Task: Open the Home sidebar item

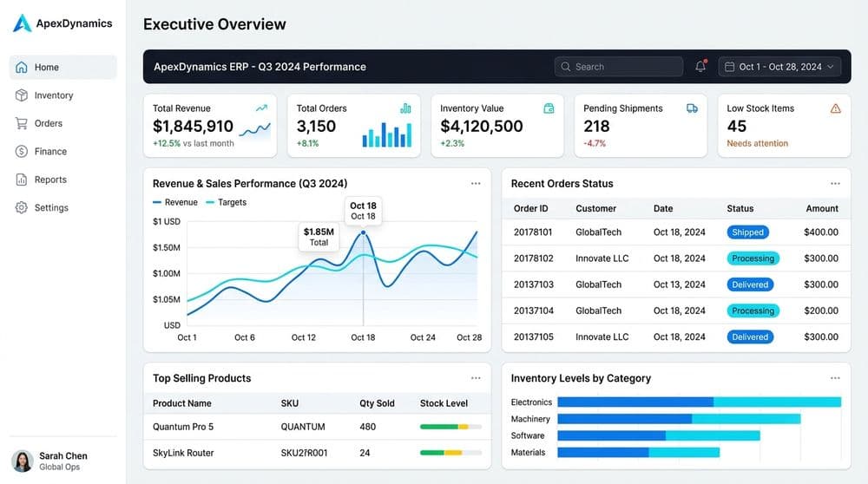Action: (x=63, y=67)
